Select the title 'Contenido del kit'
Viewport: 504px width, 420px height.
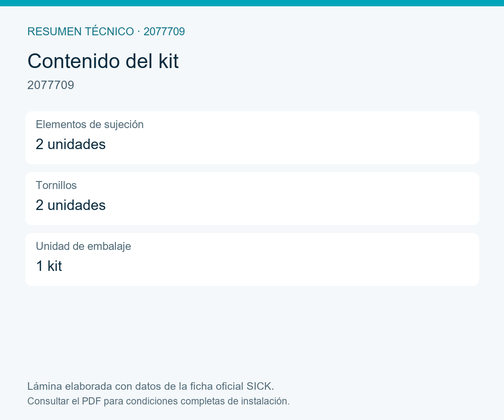pyautogui.click(x=103, y=61)
